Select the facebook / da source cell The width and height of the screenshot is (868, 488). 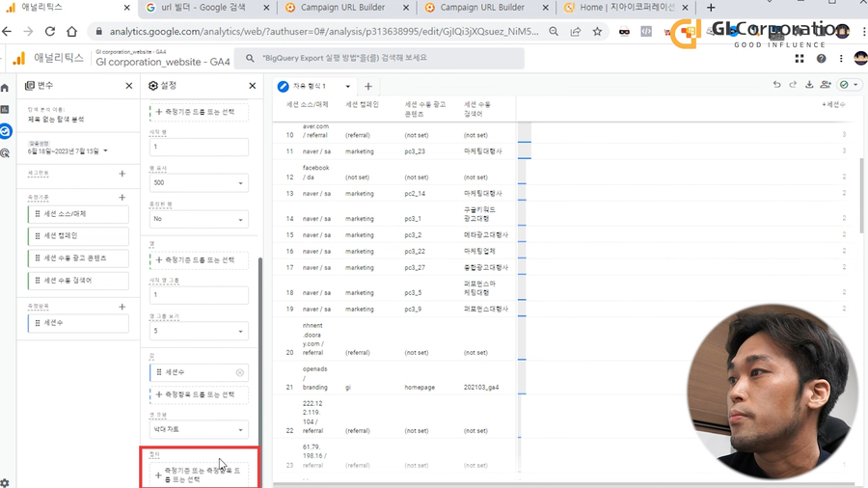(316, 173)
